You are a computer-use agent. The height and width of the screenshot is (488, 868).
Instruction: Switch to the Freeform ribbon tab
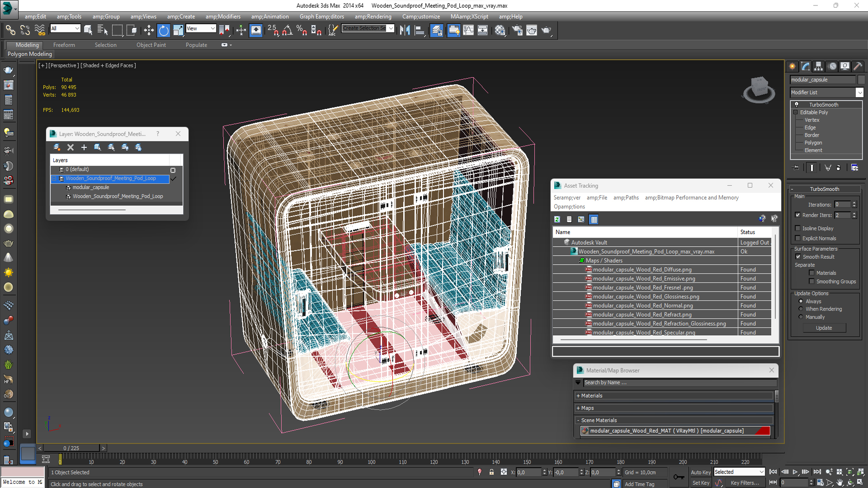[64, 45]
